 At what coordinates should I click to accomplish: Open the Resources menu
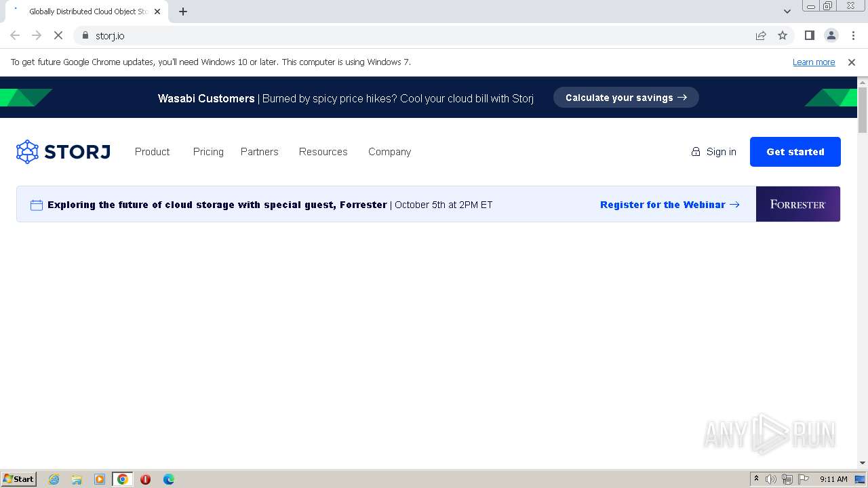click(323, 152)
